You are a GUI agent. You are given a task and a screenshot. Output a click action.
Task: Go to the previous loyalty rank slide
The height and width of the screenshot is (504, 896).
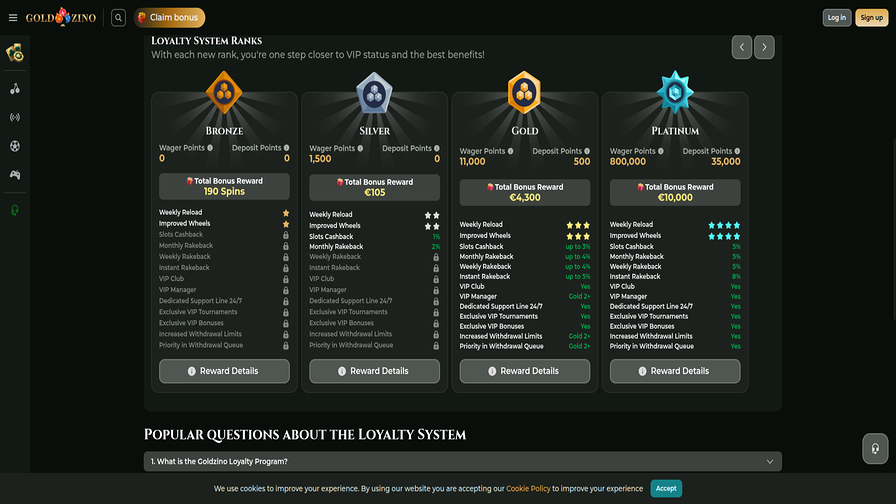point(741,47)
